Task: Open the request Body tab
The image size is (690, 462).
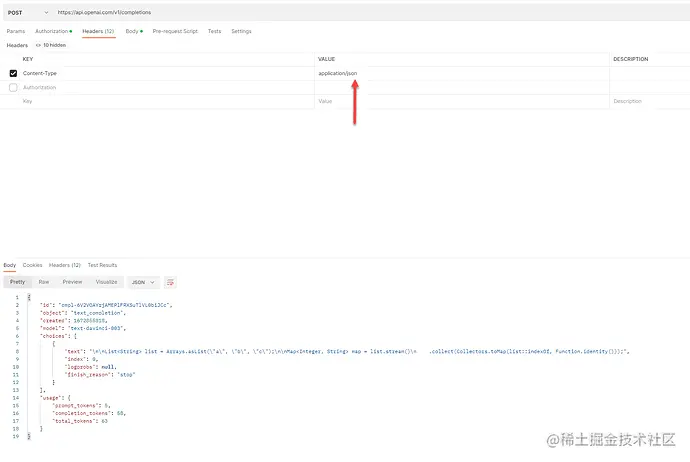Action: [134, 31]
